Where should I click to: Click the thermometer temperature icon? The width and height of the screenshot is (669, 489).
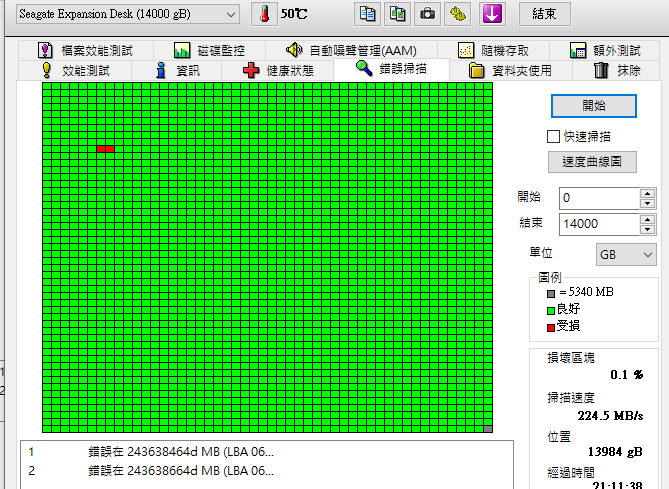pyautogui.click(x=264, y=14)
